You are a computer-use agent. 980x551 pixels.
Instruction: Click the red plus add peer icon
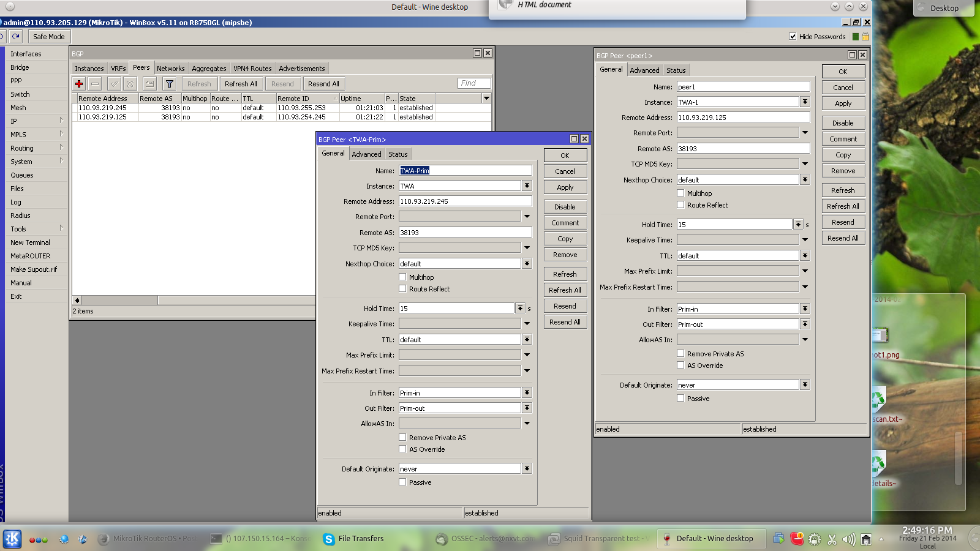79,84
